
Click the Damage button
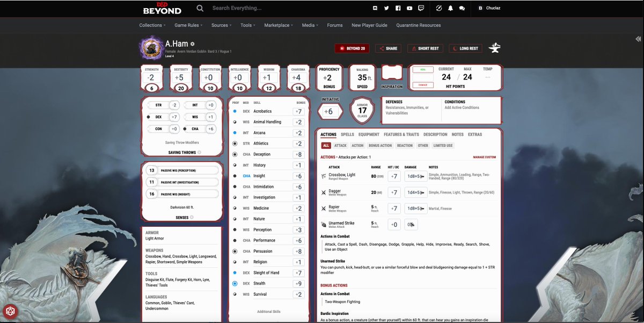(423, 85)
